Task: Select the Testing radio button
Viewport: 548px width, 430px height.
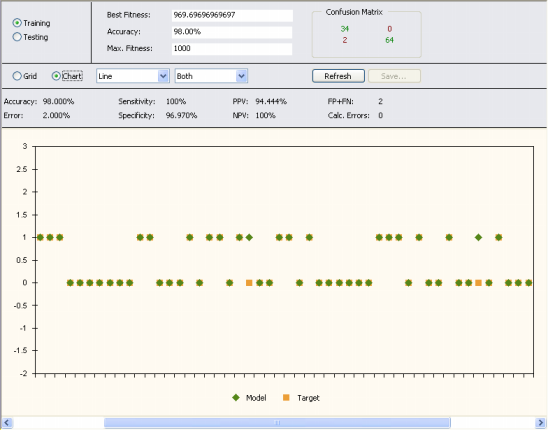Action: [x=17, y=37]
